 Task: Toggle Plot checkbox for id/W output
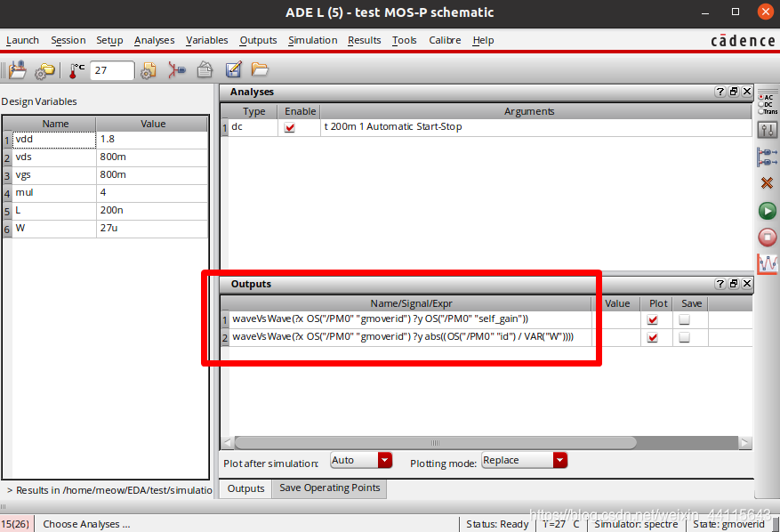pos(653,337)
